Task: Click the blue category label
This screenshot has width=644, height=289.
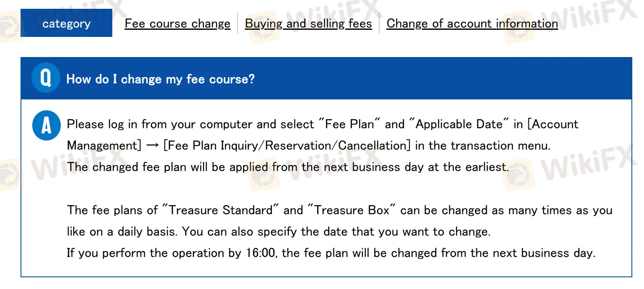Action: [66, 23]
